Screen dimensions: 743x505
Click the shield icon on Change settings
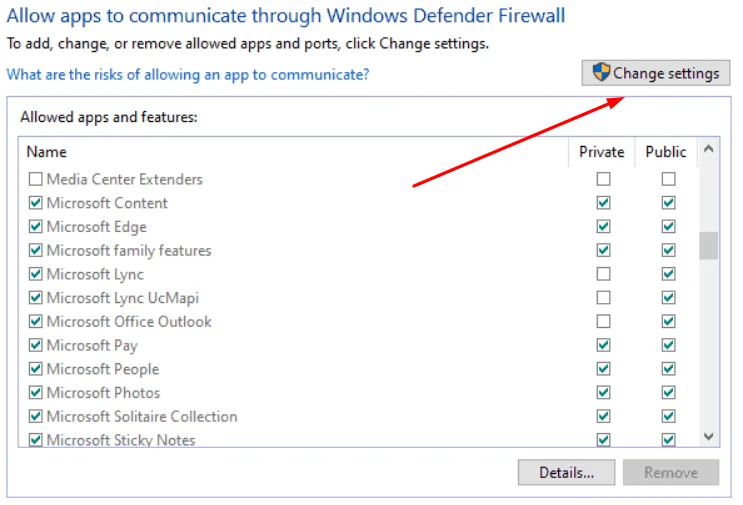click(601, 72)
